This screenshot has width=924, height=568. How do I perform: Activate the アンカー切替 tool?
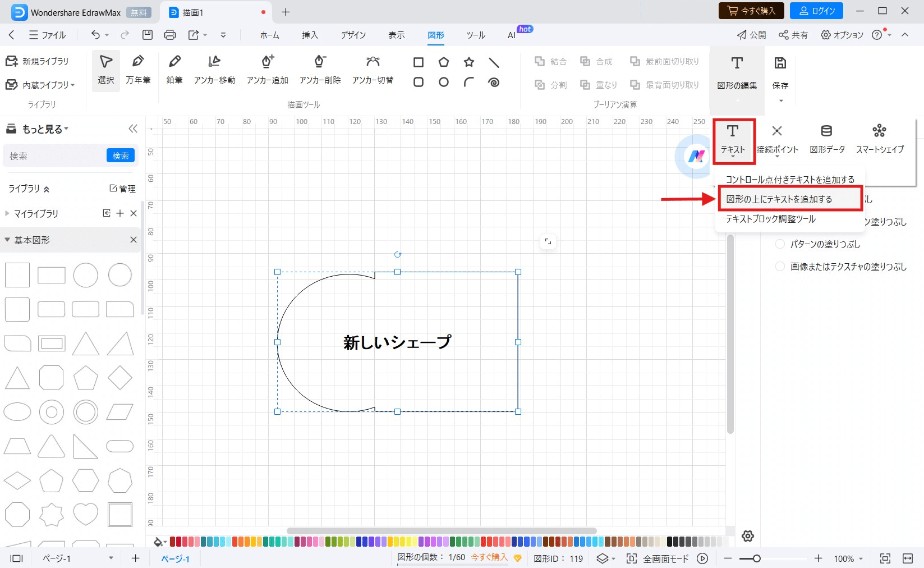(x=373, y=70)
